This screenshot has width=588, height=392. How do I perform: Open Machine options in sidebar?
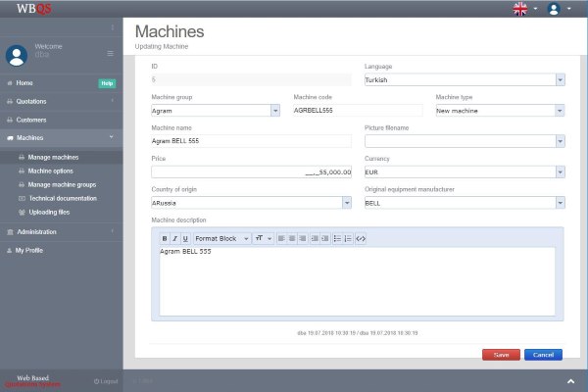(50, 171)
